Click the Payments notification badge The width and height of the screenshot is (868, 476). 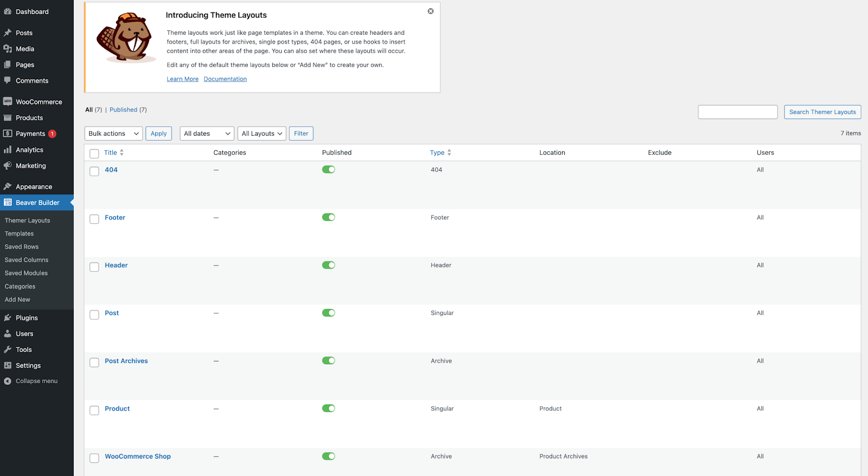(52, 134)
